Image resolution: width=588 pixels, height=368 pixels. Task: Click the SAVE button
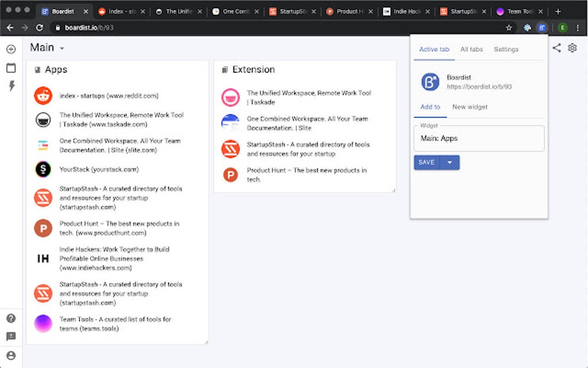[x=427, y=163]
